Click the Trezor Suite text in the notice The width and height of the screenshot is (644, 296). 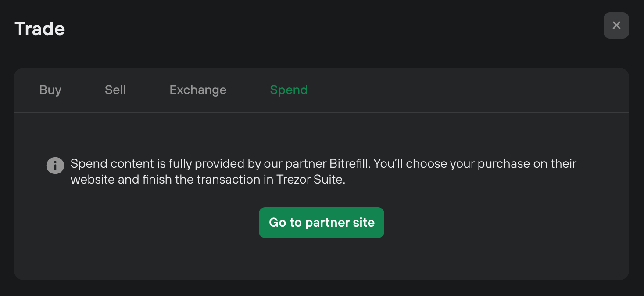(x=310, y=180)
